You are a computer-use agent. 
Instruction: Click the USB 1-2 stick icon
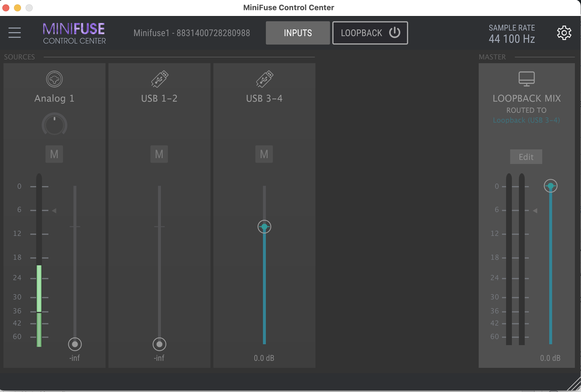[159, 79]
